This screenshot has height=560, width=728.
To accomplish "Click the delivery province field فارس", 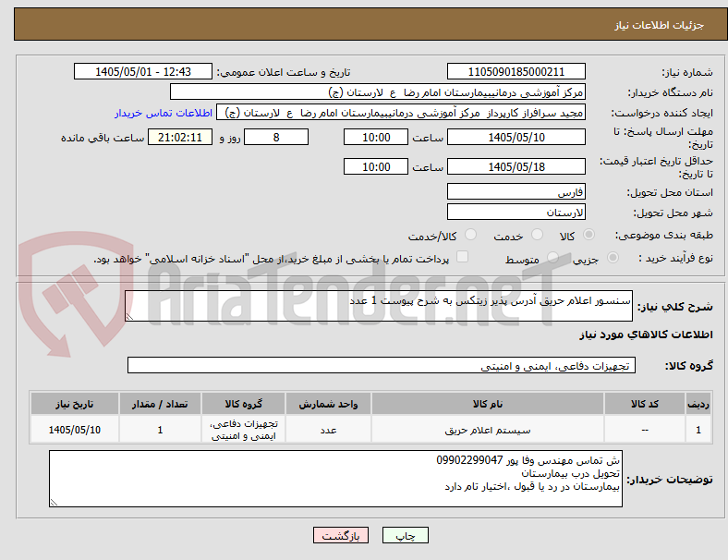I will click(x=516, y=191).
